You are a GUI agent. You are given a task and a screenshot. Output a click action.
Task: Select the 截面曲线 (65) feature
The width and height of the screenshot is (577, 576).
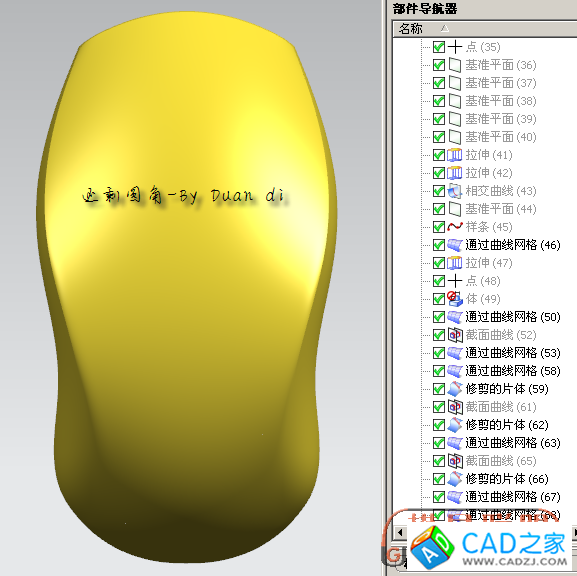pos(501,461)
